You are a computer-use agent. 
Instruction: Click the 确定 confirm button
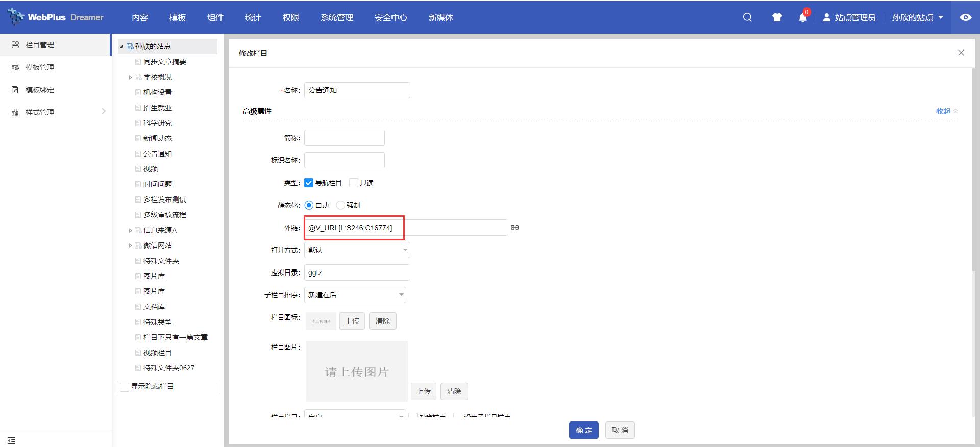tap(584, 430)
